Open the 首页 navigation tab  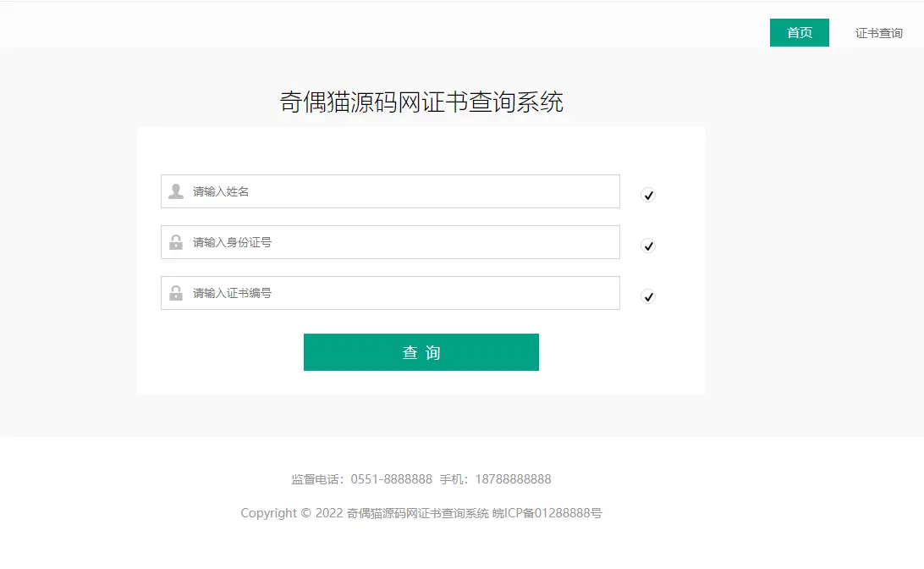[799, 32]
